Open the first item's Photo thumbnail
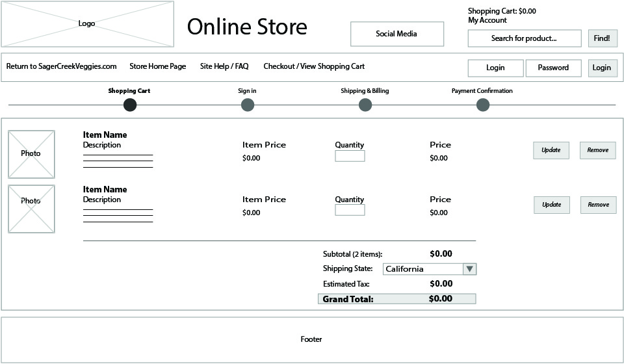624x364 pixels. 31,154
